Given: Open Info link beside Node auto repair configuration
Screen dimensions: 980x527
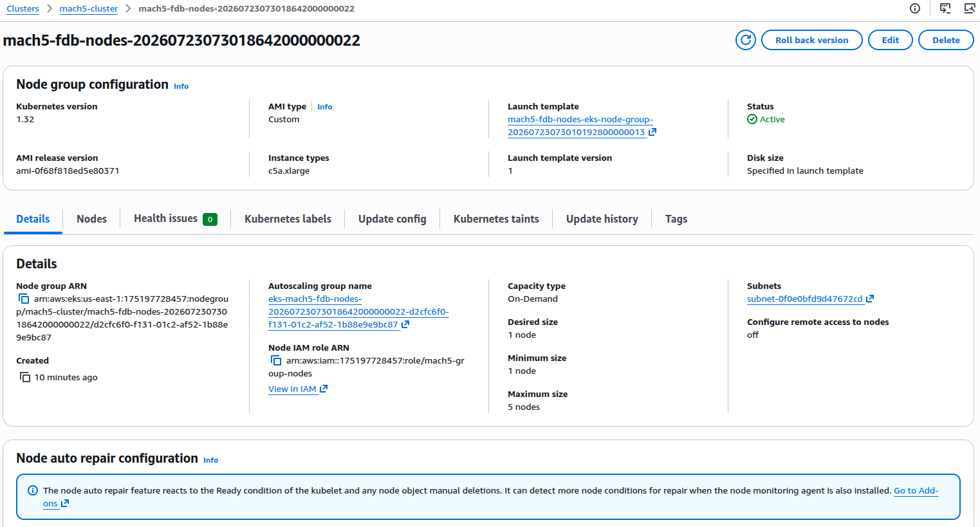Looking at the screenshot, I should pos(210,460).
